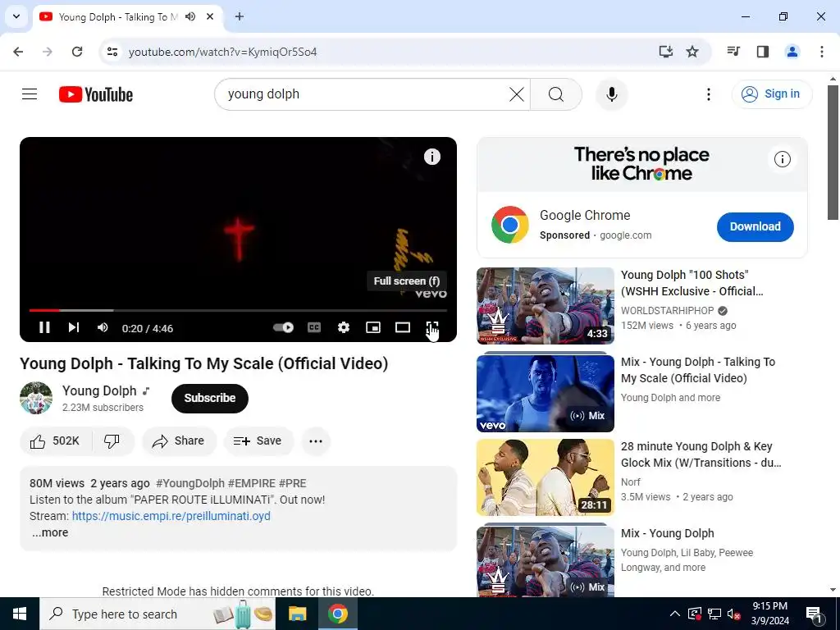Open the notification center
Viewport: 840px width, 630px height.
(x=814, y=614)
